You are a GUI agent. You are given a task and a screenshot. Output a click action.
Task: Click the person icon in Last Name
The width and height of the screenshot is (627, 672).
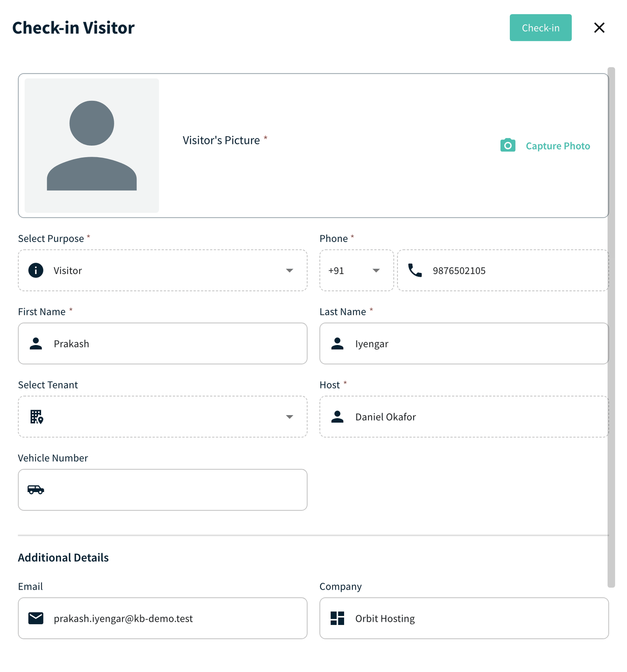tap(337, 343)
